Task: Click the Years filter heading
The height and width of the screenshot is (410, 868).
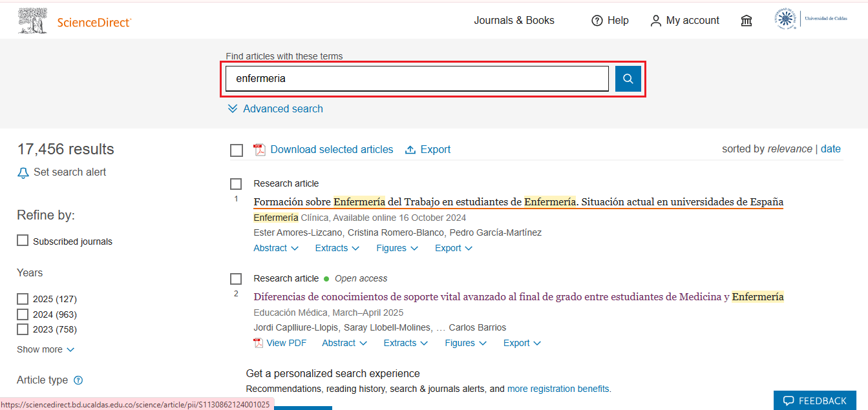Action: coord(30,273)
